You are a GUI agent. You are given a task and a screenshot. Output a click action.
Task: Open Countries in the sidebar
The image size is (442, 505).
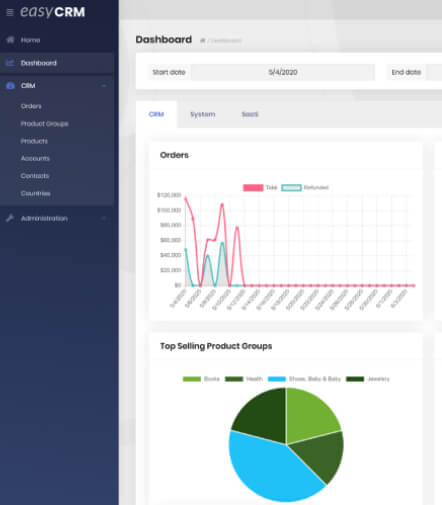click(35, 193)
